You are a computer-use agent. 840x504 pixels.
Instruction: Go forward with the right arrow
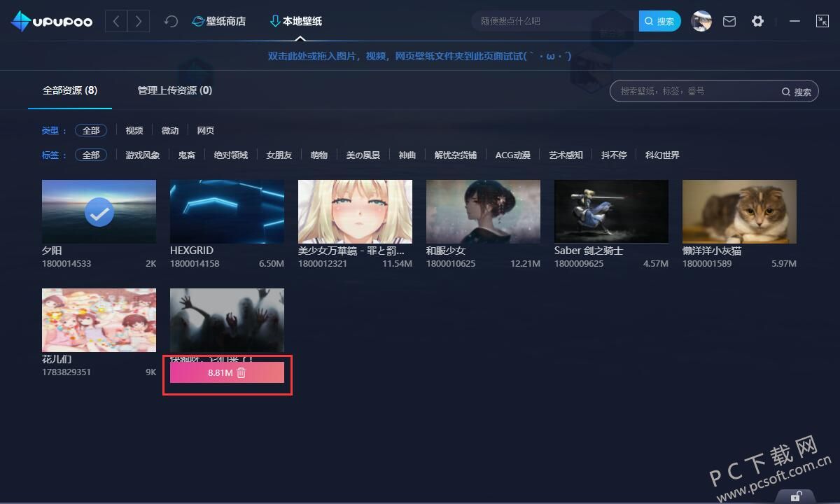(x=139, y=22)
